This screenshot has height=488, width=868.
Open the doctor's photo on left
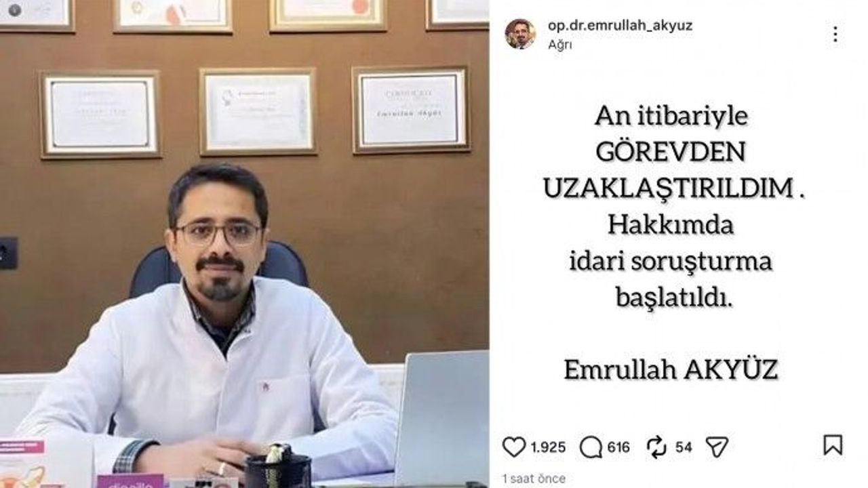[x=244, y=244]
